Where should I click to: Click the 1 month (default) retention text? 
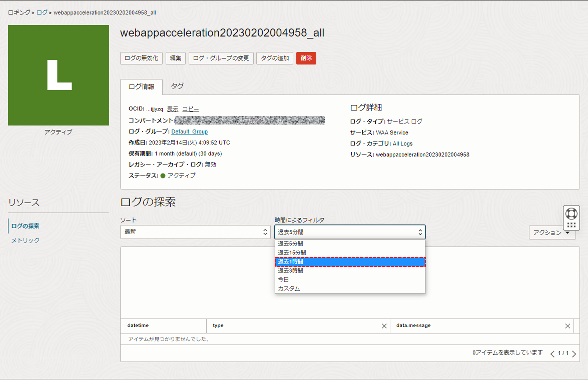click(x=188, y=154)
